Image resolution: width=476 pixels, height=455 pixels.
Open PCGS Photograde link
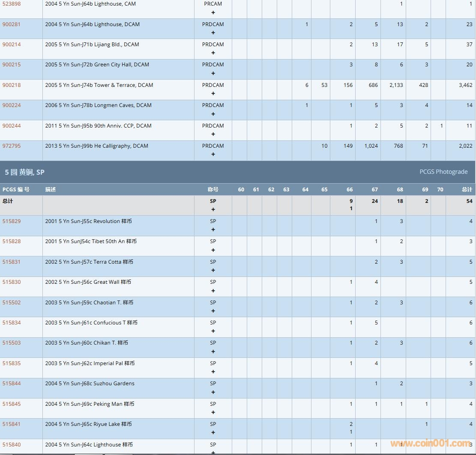coord(443,172)
